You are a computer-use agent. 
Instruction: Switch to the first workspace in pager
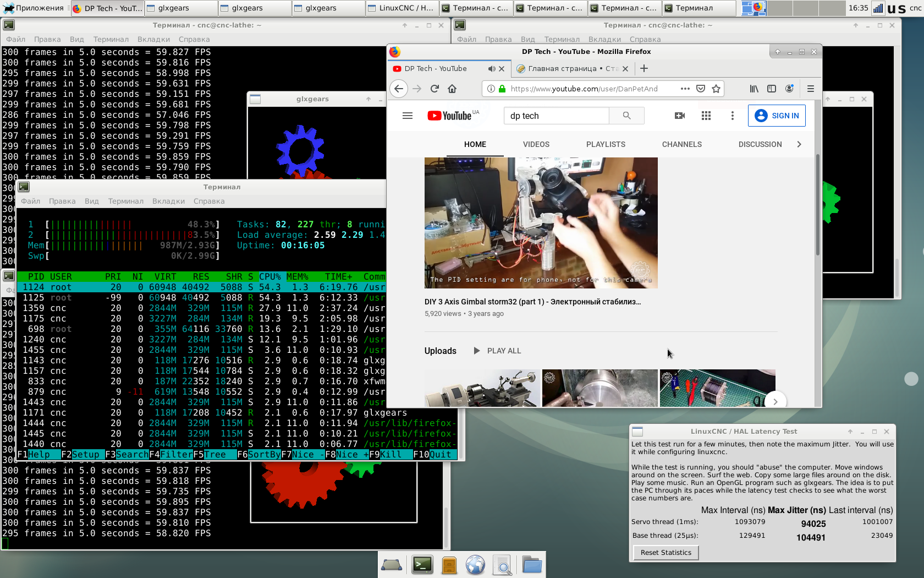(752, 8)
